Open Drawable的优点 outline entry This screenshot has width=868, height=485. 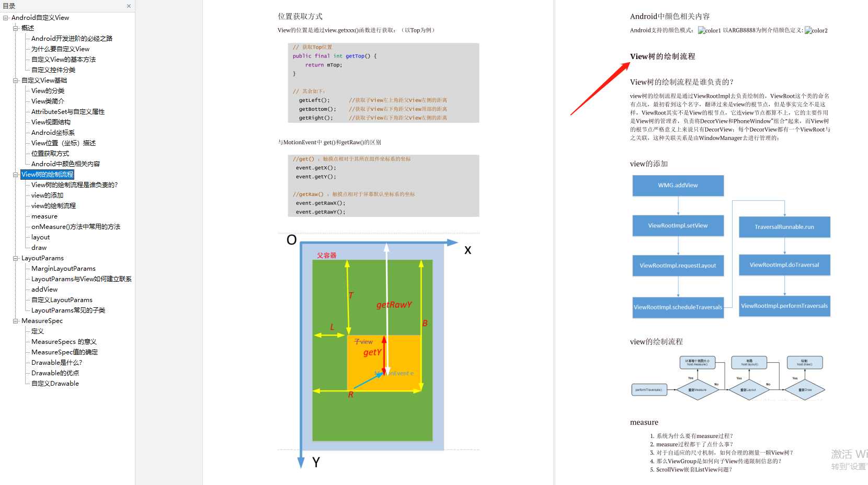[x=55, y=373]
